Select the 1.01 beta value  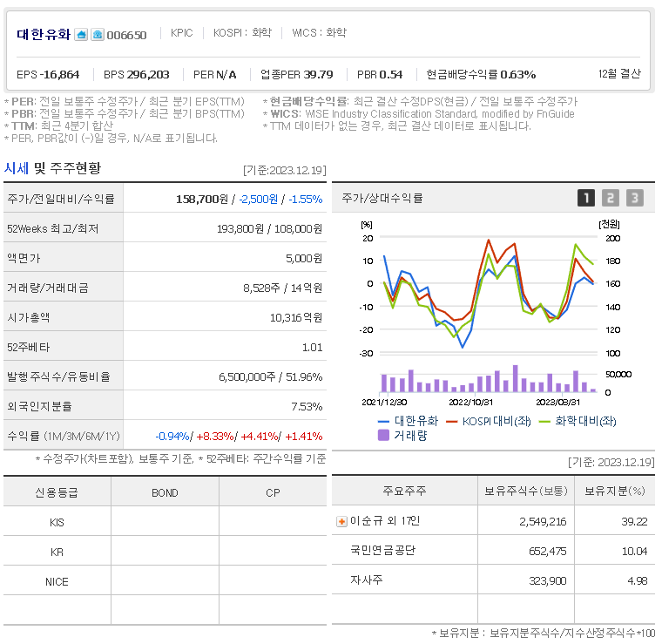(x=312, y=348)
